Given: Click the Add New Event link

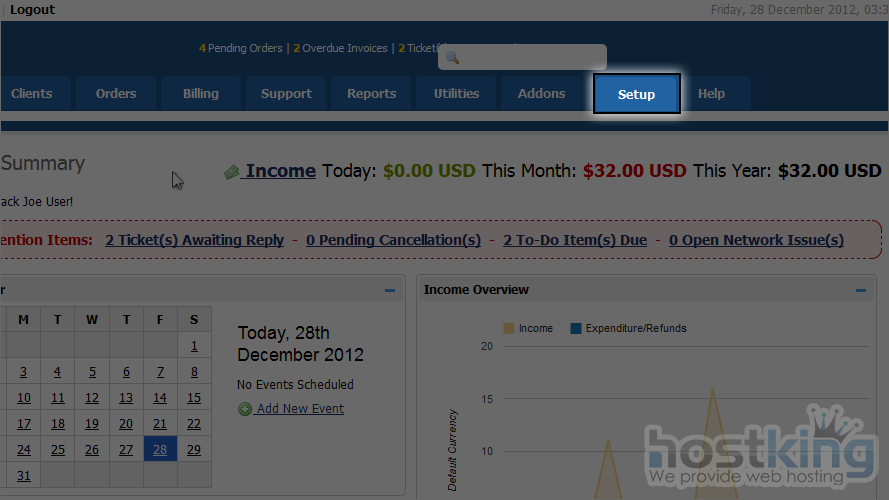Looking at the screenshot, I should [299, 409].
